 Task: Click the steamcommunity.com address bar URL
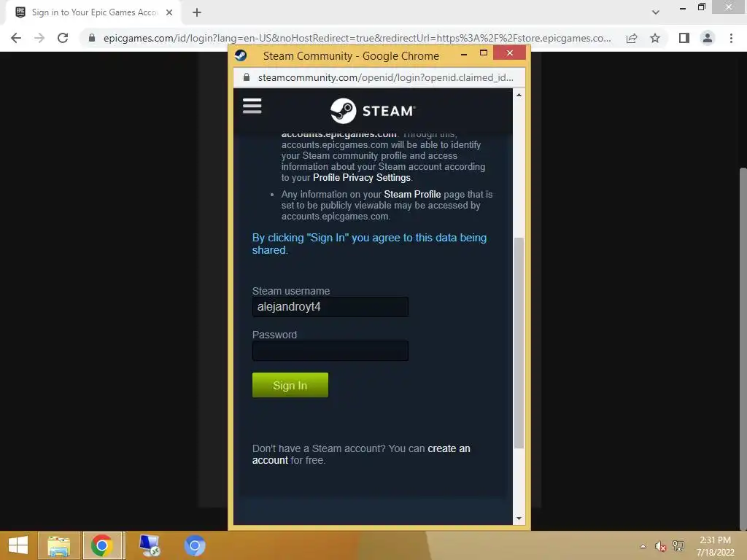pos(385,77)
